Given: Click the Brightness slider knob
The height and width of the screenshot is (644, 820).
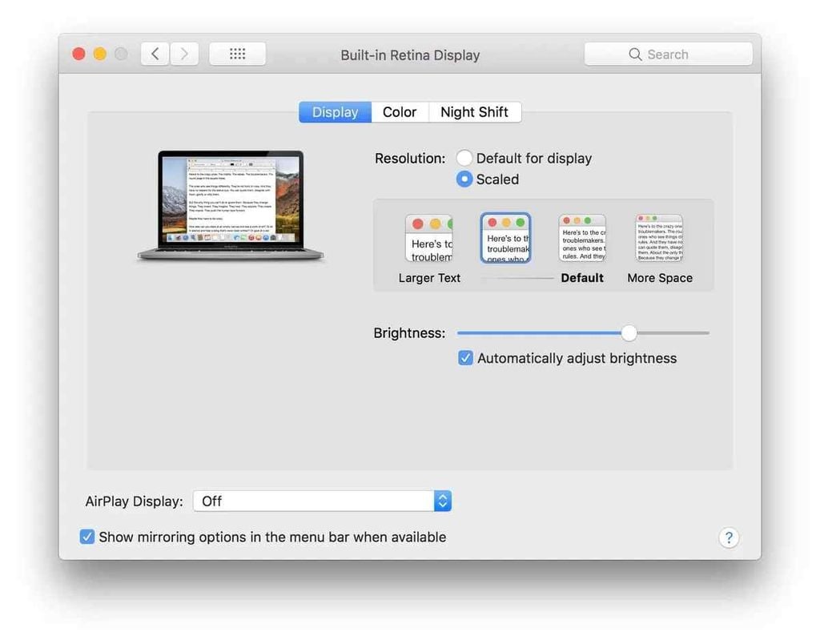Looking at the screenshot, I should [x=629, y=333].
